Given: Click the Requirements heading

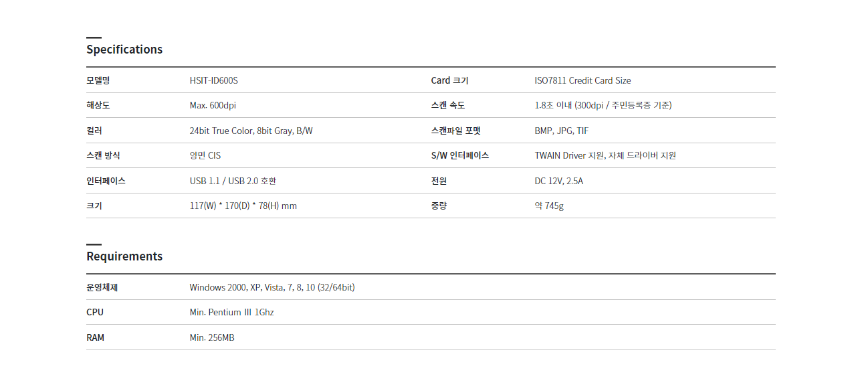Looking at the screenshot, I should 124,256.
